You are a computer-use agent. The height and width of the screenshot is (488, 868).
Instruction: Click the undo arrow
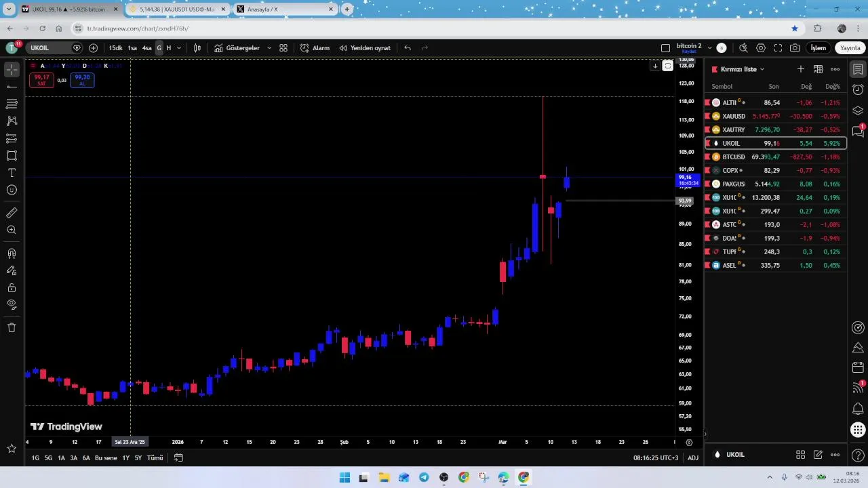408,48
